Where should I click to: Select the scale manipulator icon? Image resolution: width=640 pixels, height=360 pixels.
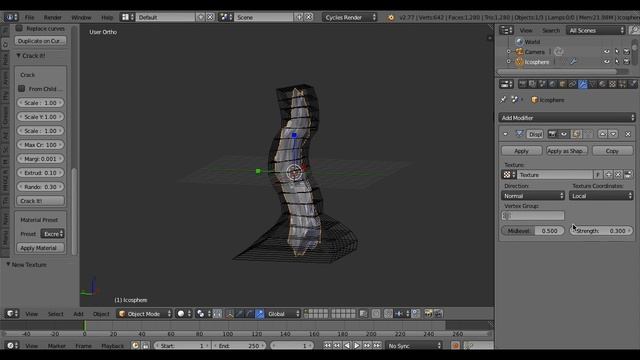click(260, 313)
